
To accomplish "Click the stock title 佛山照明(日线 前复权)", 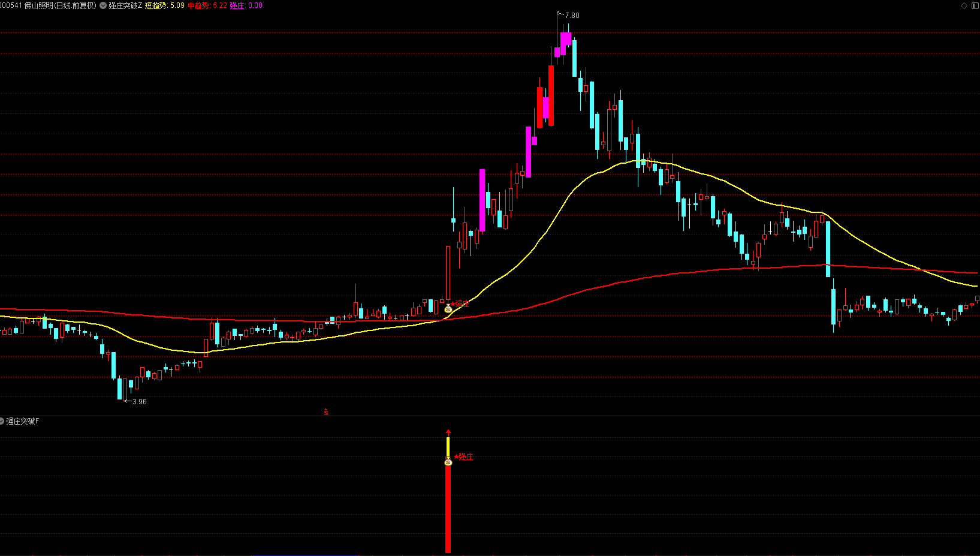I will (60, 5).
